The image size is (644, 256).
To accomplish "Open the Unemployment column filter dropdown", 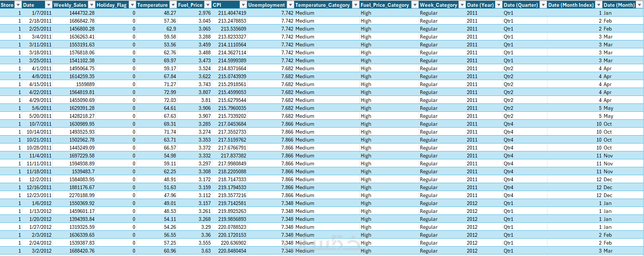I will coord(290,5).
